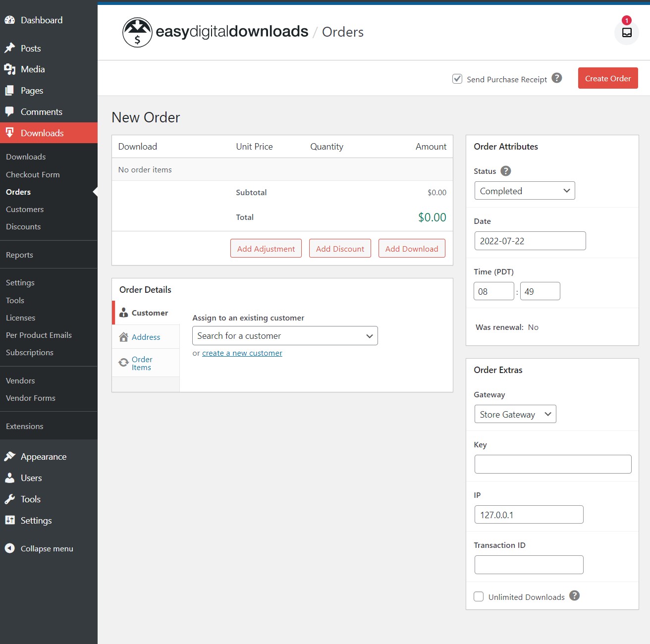650x644 pixels.
Task: Enable Unlimited Downloads
Action: (x=479, y=596)
